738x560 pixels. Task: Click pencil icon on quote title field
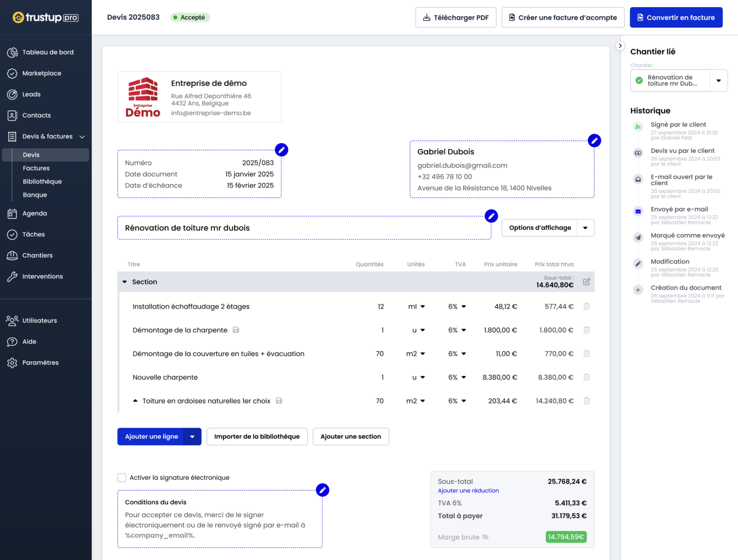[x=491, y=216]
